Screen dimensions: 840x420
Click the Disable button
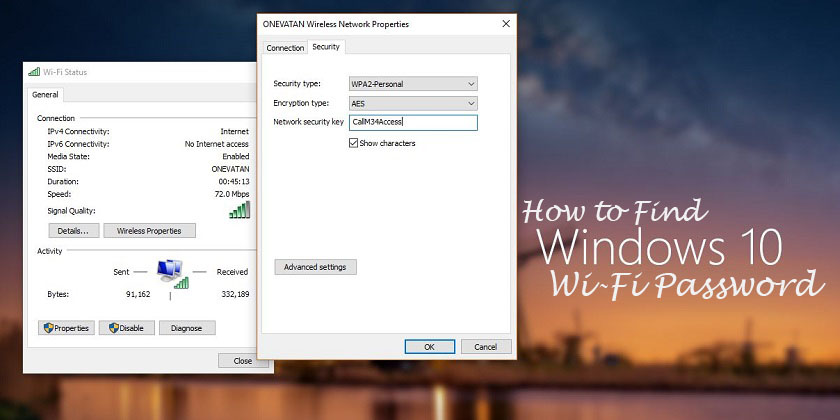(126, 328)
